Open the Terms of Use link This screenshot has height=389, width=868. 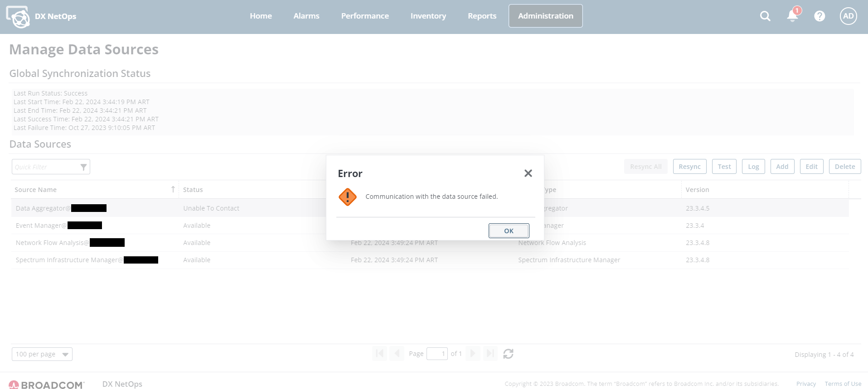843,384
